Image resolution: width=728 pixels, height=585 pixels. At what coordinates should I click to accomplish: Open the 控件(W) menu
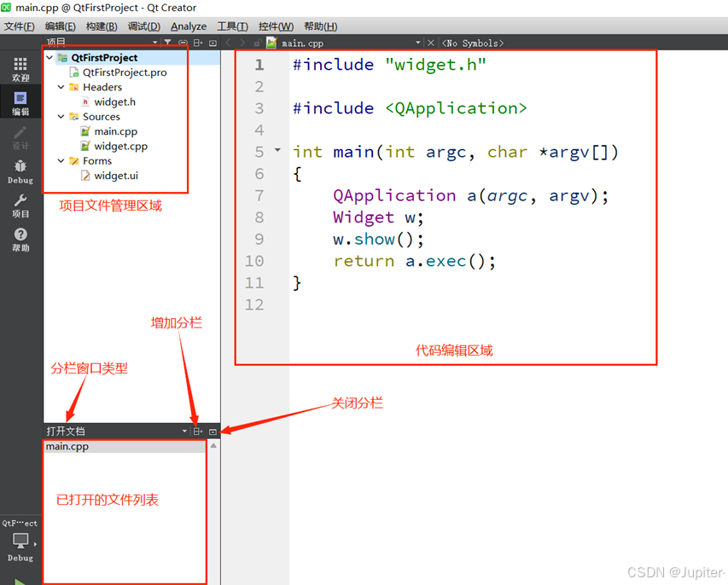coord(276,26)
